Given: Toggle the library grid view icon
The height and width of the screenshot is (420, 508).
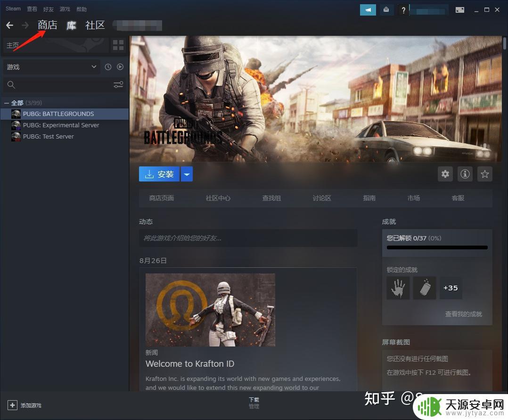Looking at the screenshot, I should 118,45.
